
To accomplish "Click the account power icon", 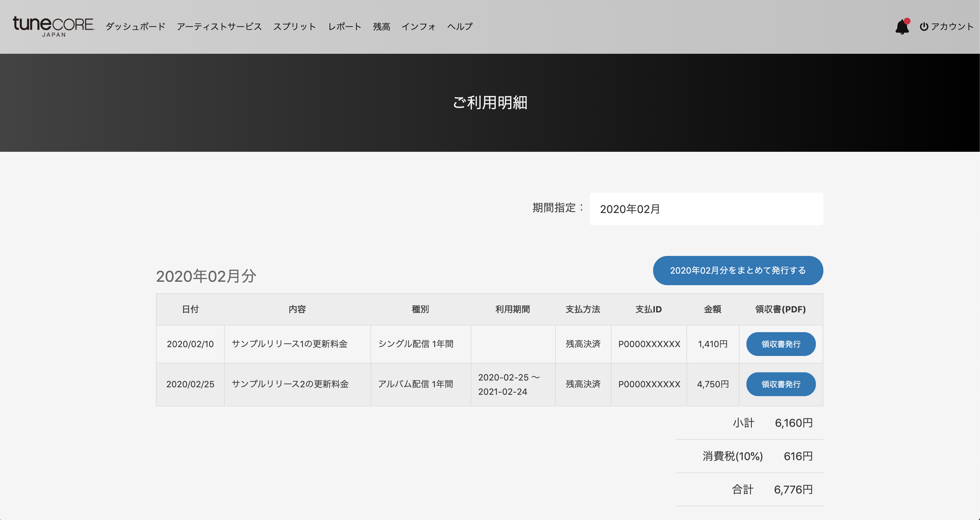I will (924, 27).
